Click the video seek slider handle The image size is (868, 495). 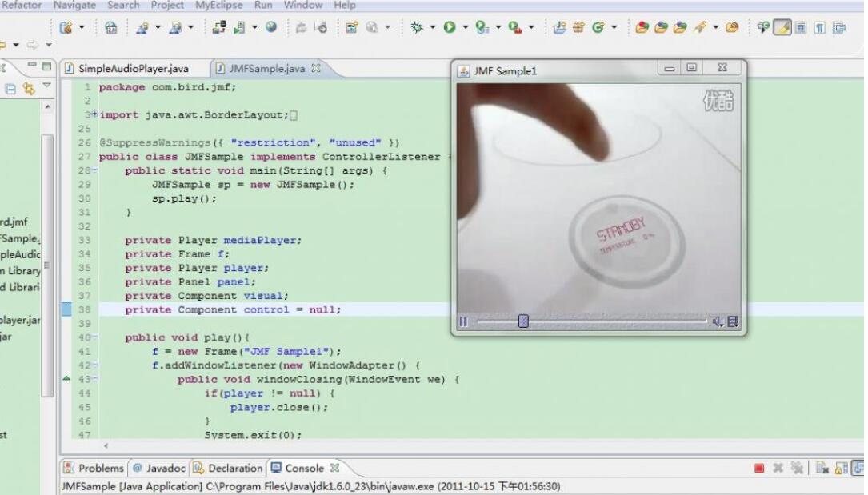523,321
